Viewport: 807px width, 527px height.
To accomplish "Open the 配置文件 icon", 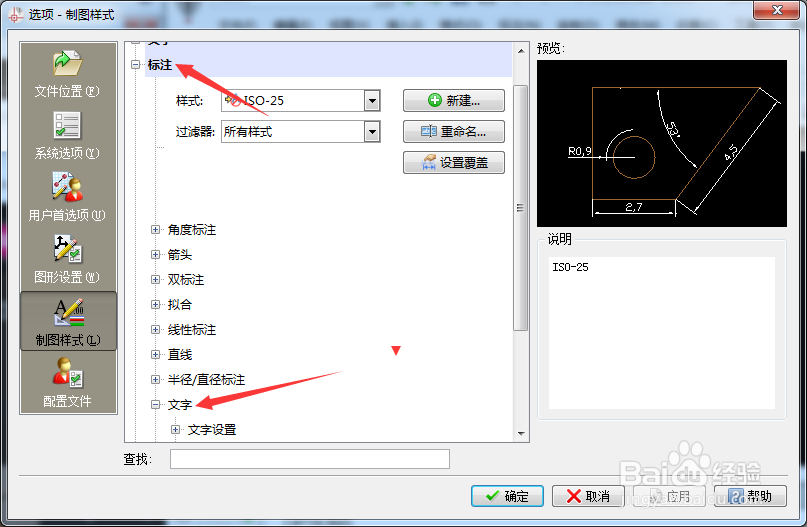I will point(67,373).
